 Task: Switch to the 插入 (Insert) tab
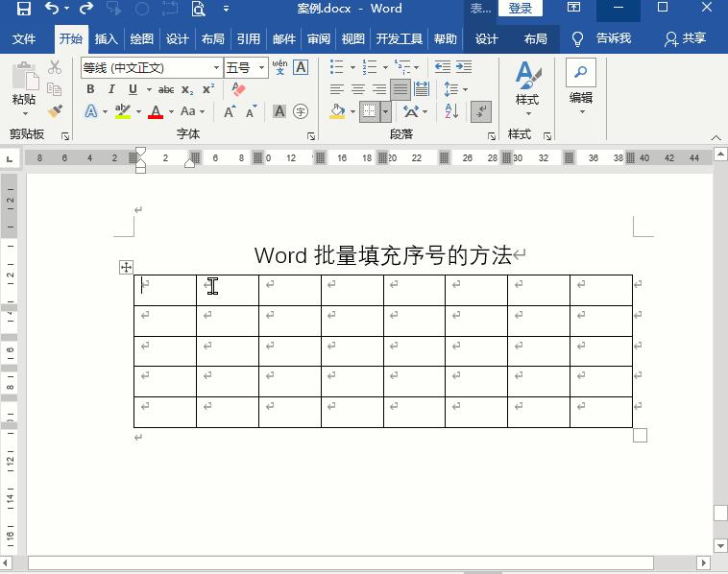point(107,39)
